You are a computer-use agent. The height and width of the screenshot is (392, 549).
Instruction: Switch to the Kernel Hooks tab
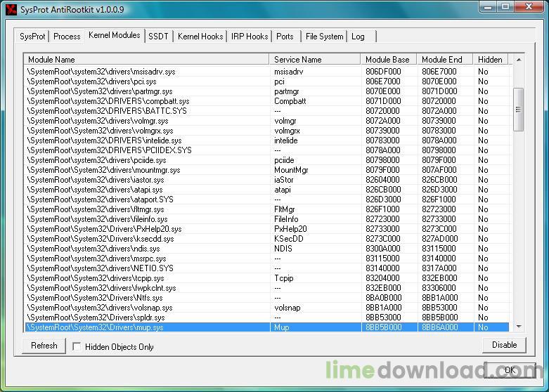coord(200,37)
